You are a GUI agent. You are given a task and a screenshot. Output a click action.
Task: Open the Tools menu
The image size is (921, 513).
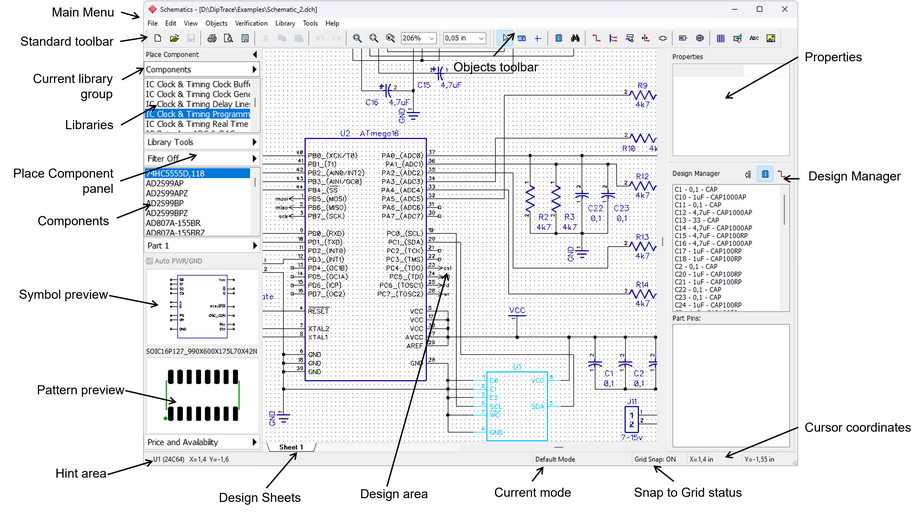coord(310,24)
